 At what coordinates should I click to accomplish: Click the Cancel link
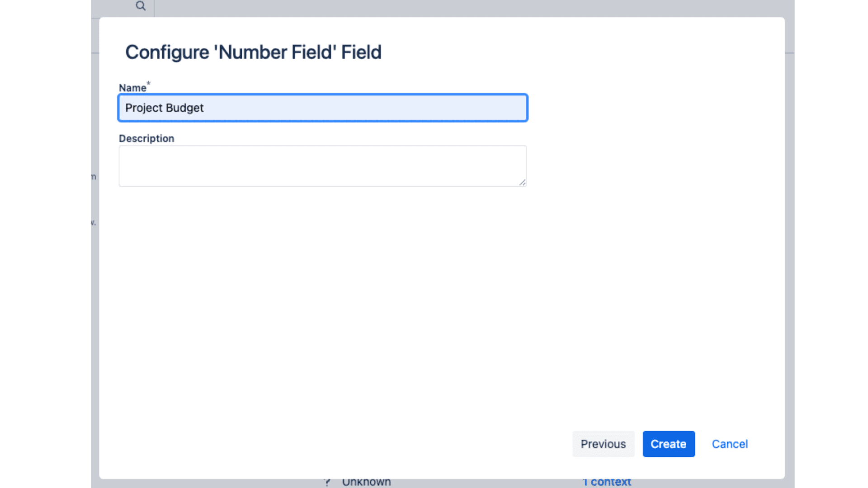point(730,444)
